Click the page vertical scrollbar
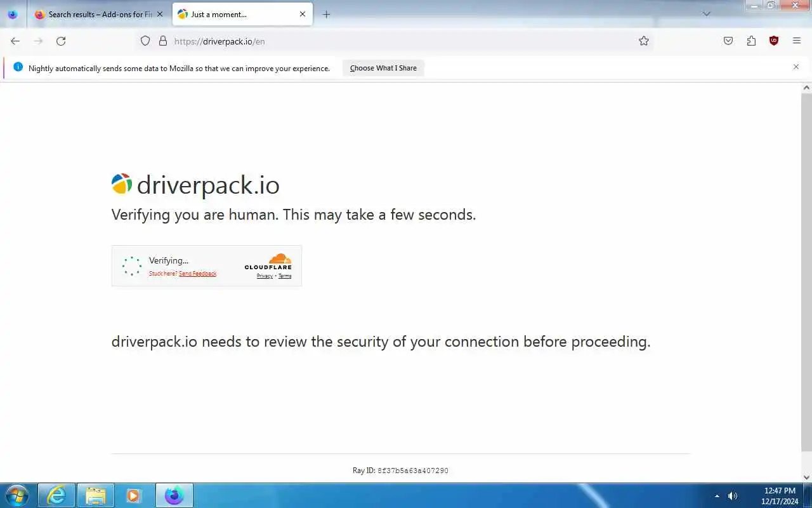The image size is (812, 508). (806, 273)
